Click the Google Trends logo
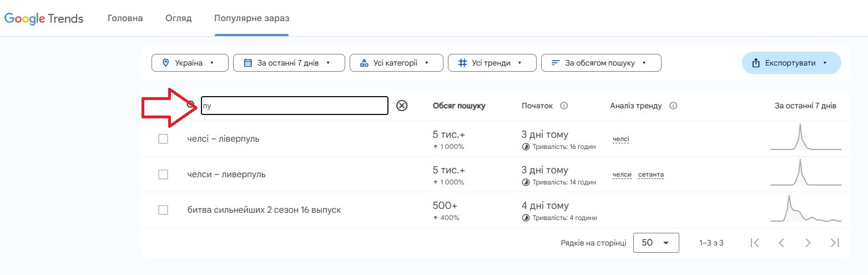Viewport: 868px width, 275px height. pyautogui.click(x=44, y=18)
